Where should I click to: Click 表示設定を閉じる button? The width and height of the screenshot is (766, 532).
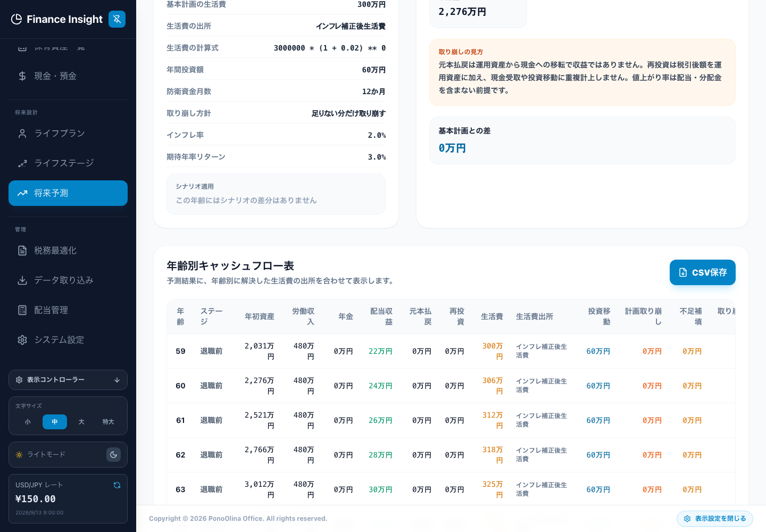tap(714, 519)
